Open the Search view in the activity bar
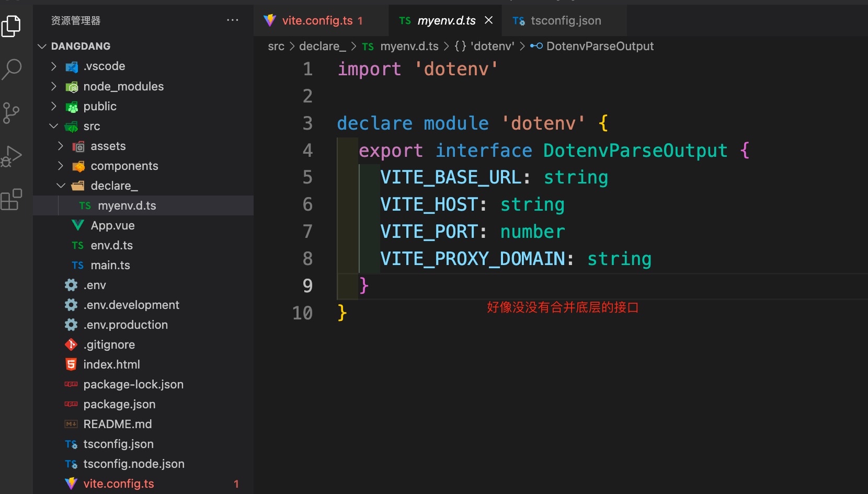 pos(12,69)
